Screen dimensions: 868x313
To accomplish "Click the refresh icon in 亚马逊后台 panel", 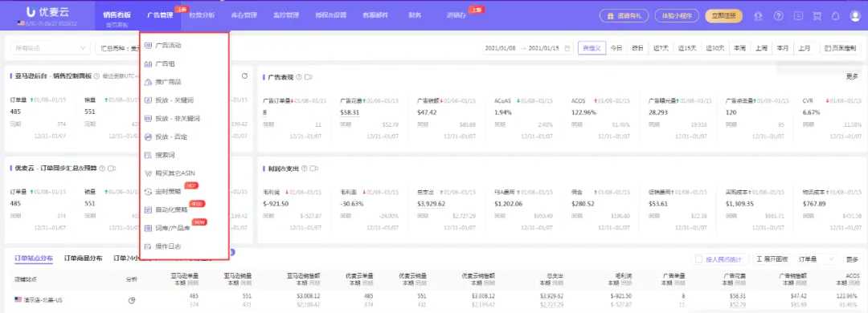I will pyautogui.click(x=244, y=75).
